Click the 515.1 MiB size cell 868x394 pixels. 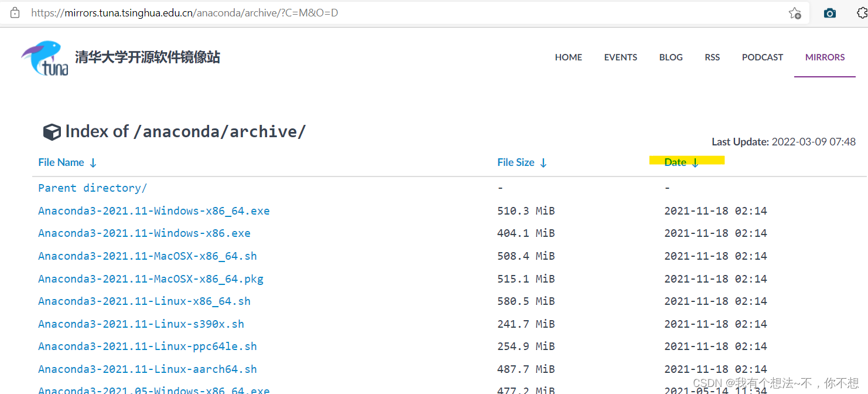(x=526, y=279)
